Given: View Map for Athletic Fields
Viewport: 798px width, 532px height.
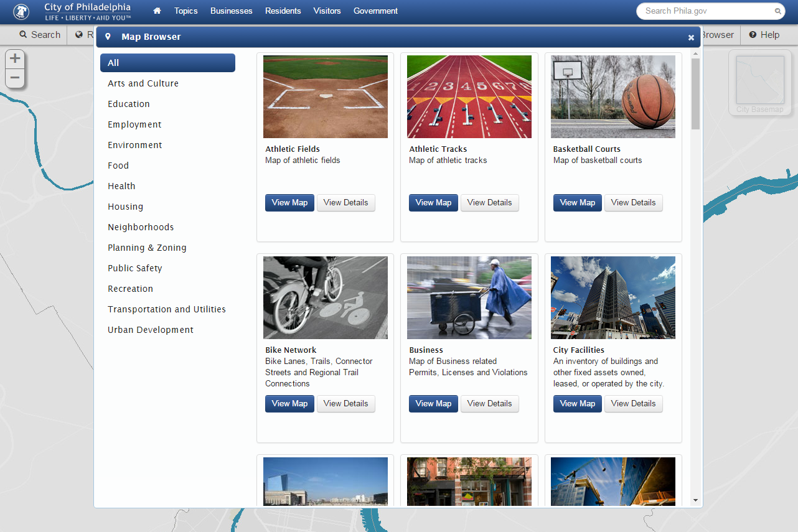Looking at the screenshot, I should click(x=289, y=203).
